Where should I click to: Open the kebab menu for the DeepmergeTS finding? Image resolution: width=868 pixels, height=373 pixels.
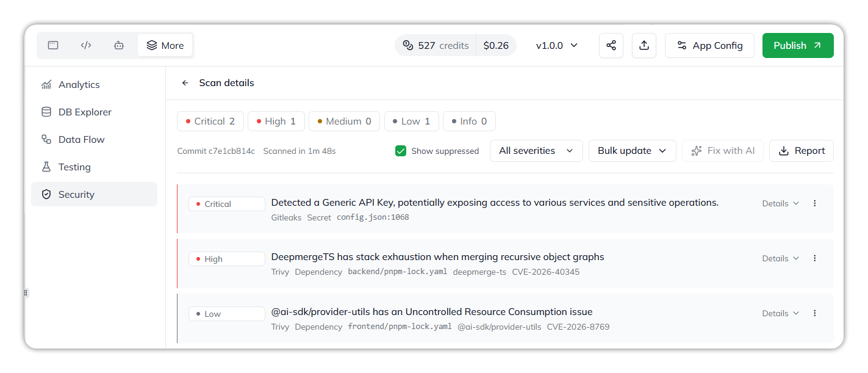pos(815,258)
